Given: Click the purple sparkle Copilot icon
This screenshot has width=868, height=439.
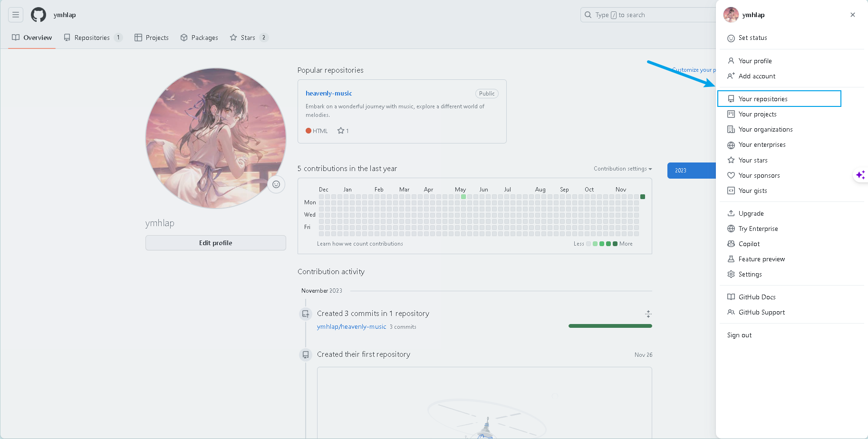Looking at the screenshot, I should coord(860,175).
